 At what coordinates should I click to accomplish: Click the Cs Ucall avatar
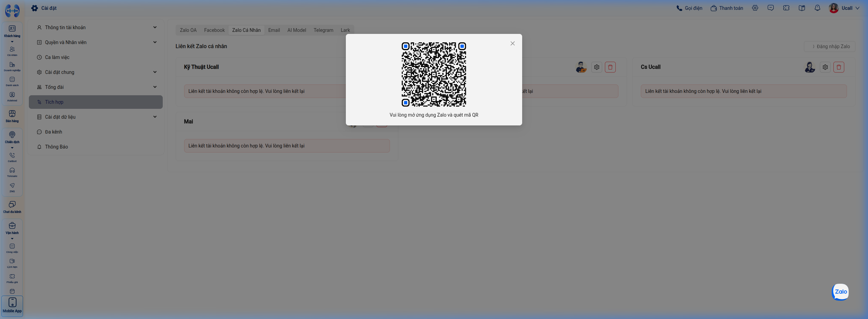click(810, 67)
